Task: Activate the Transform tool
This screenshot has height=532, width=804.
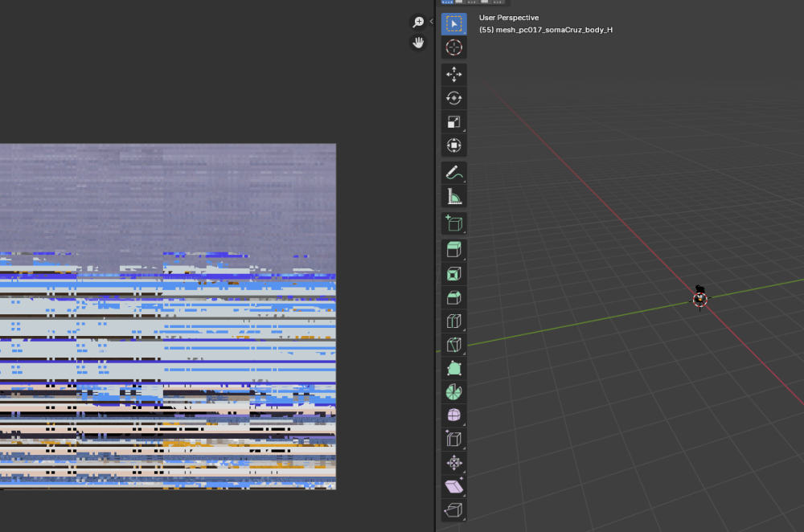Action: pos(453,145)
